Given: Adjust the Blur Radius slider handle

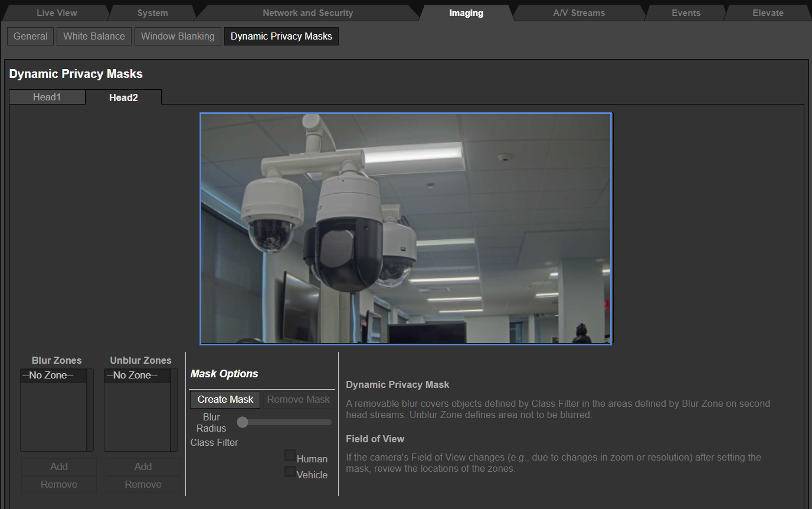Looking at the screenshot, I should 243,422.
